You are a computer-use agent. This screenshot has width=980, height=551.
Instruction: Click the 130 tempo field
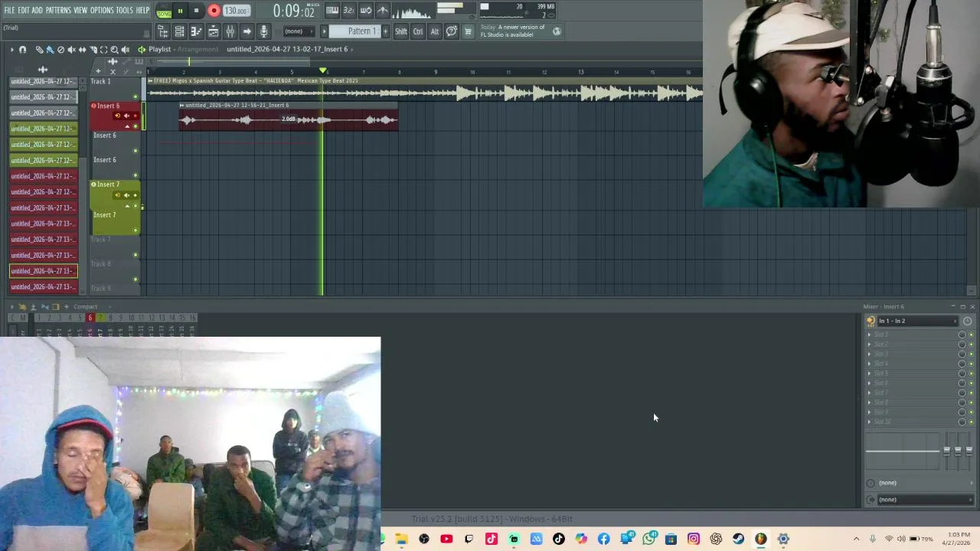coord(236,11)
